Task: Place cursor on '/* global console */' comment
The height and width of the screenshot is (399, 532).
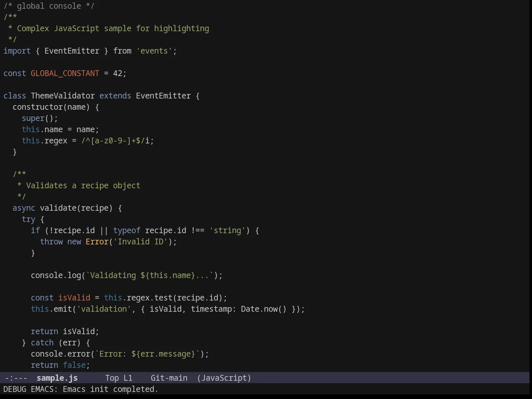Action: [x=49, y=6]
